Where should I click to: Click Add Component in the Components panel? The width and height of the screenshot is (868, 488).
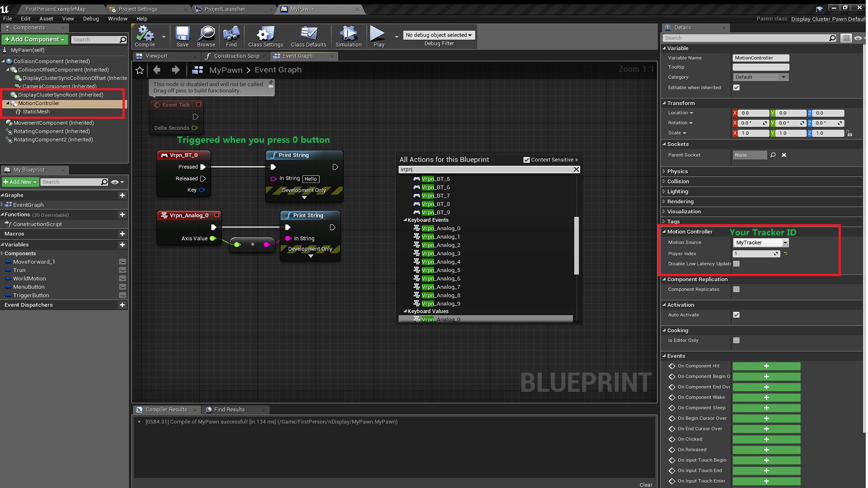[x=34, y=39]
